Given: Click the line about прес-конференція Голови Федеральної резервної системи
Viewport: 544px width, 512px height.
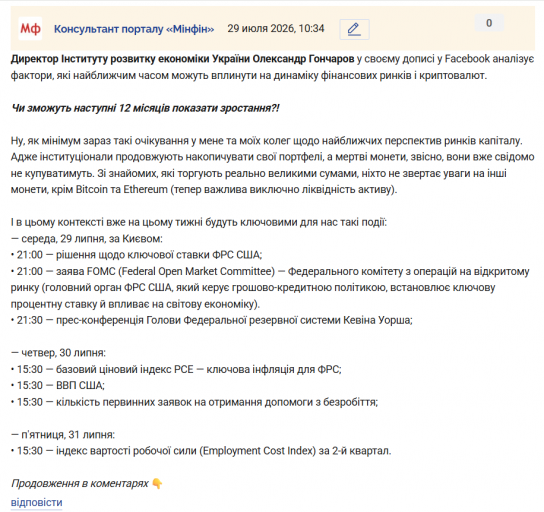Looking at the screenshot, I should 212,320.
